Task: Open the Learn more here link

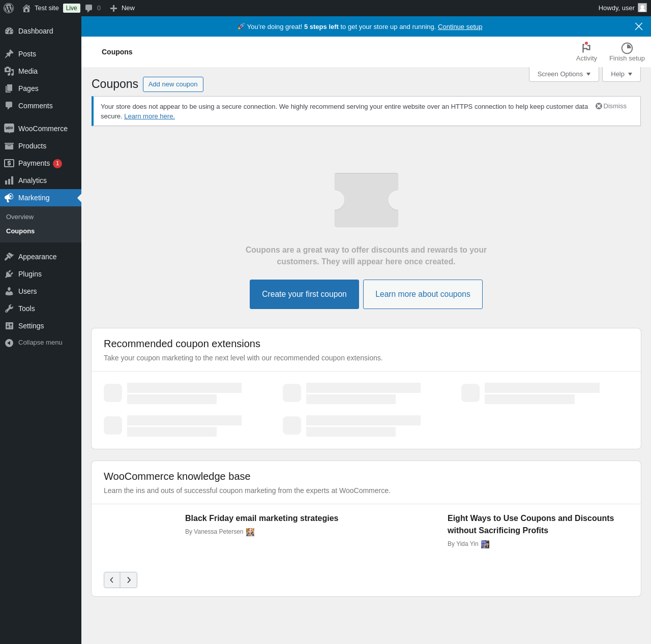Action: point(150,116)
